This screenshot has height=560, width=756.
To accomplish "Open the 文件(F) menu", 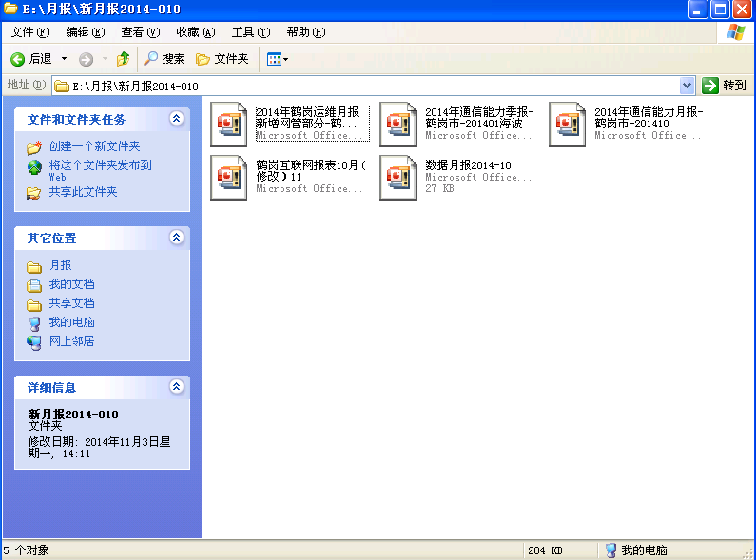I will (29, 32).
